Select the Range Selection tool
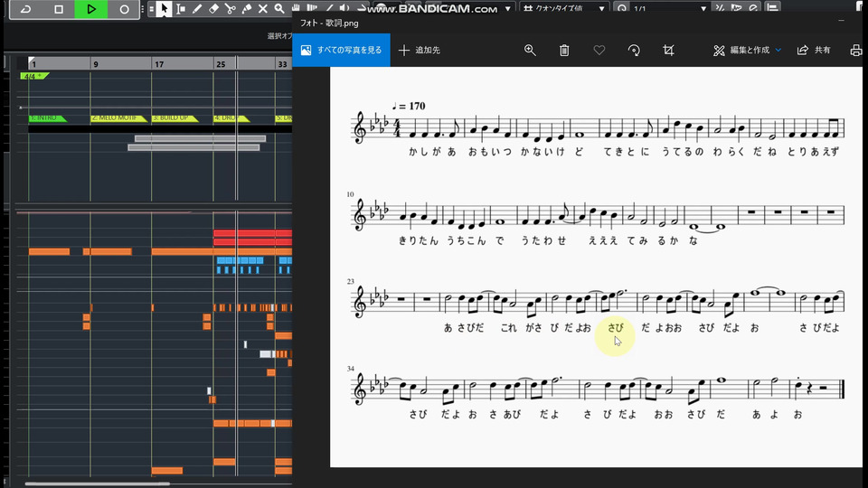 [x=181, y=9]
